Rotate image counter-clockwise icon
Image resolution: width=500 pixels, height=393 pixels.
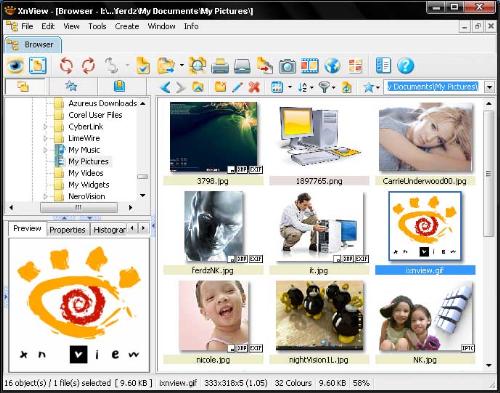click(x=66, y=66)
